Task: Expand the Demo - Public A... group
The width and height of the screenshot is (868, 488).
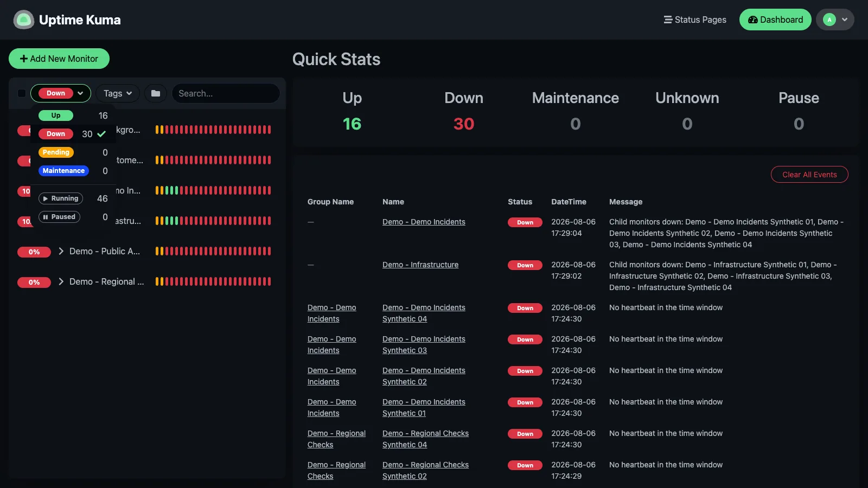Action: pyautogui.click(x=61, y=251)
